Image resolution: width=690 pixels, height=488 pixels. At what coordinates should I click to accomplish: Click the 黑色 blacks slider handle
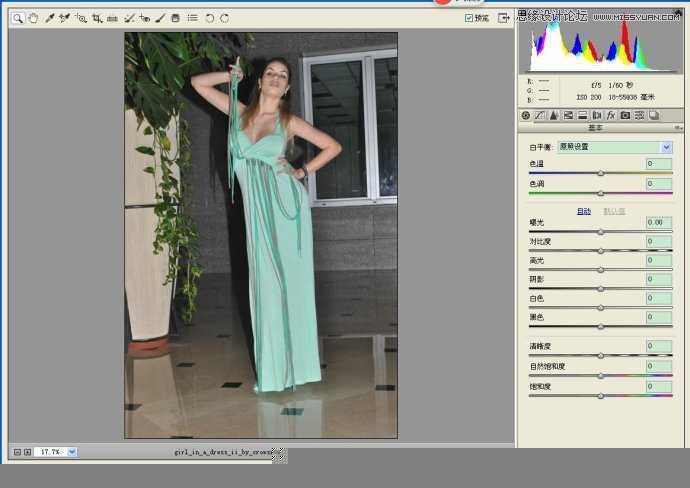coord(601,327)
